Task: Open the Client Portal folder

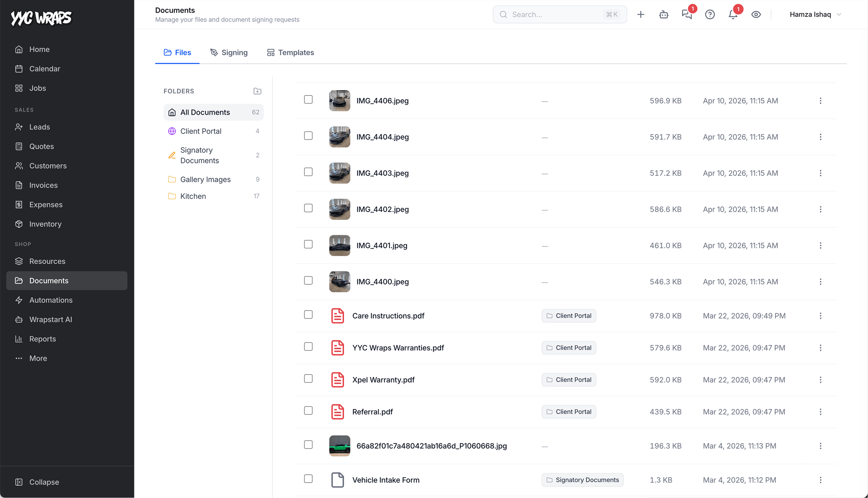Action: (213, 131)
